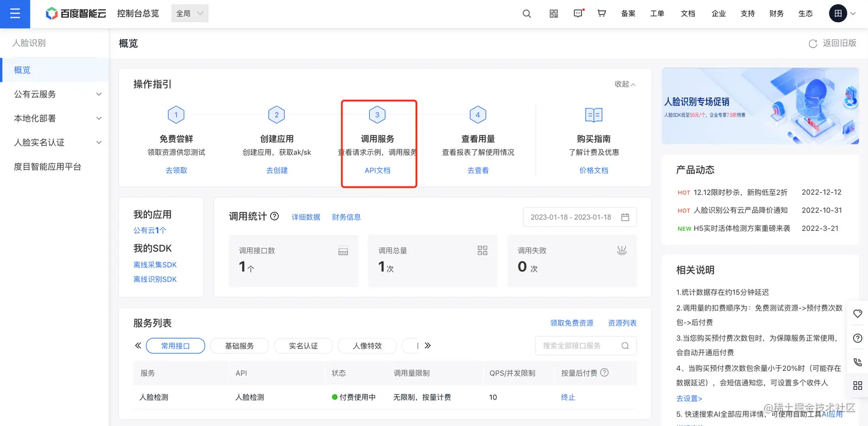Collapse the 操作指引 panel via 收起
Screen dimensions: 868x426
(625, 84)
